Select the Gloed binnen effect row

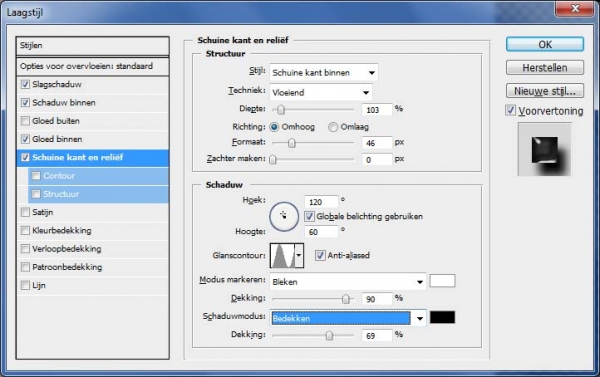(93, 139)
